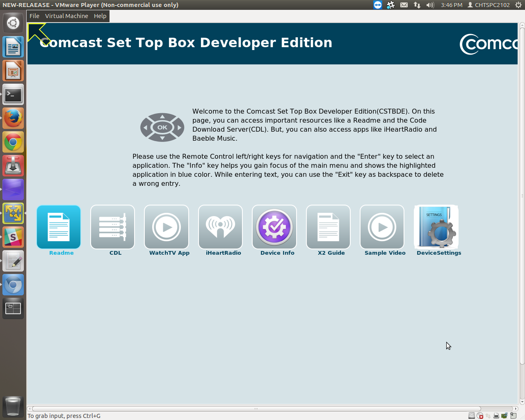The height and width of the screenshot is (420, 525).
Task: Open the Readme app icon
Action: coord(59,227)
